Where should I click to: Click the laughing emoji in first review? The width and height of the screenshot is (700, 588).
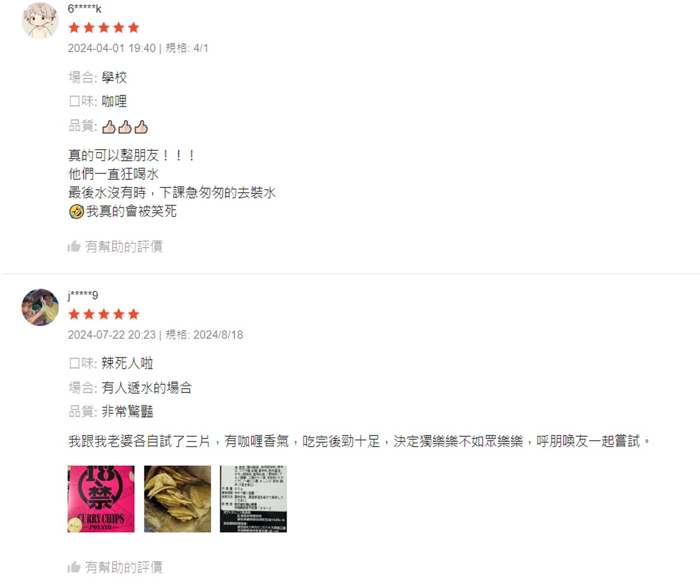point(77,211)
